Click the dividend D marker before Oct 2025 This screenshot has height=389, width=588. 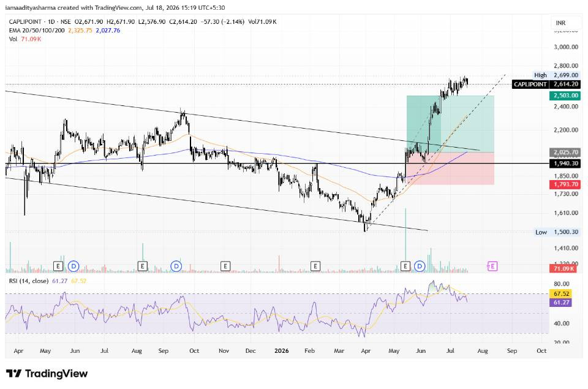(176, 266)
